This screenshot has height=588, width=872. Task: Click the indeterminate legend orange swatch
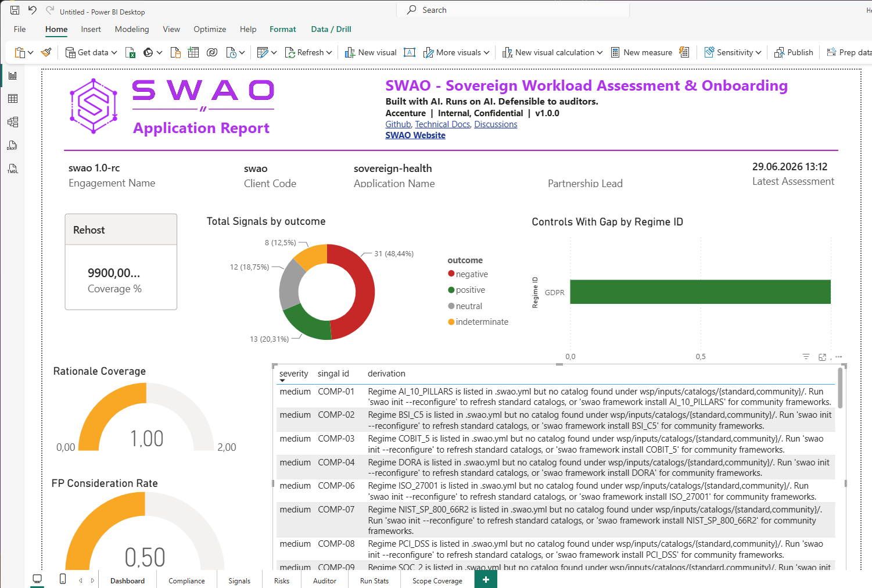pyautogui.click(x=451, y=321)
